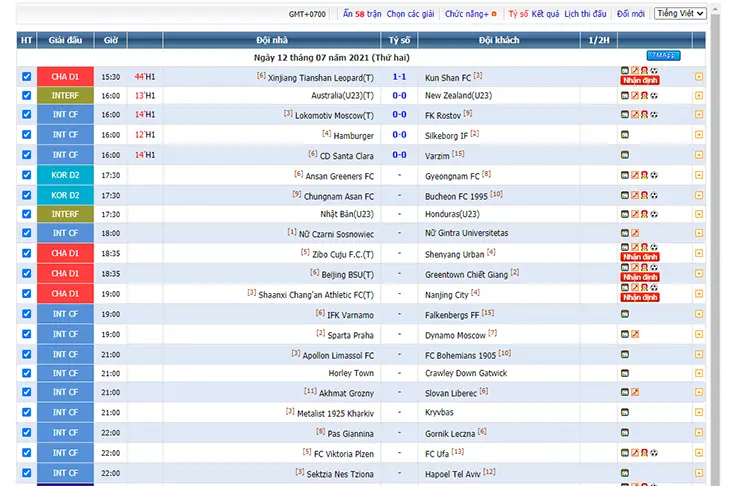Click the KOR D2 league tag for Ansan Greeners
750x486 pixels.
point(66,175)
